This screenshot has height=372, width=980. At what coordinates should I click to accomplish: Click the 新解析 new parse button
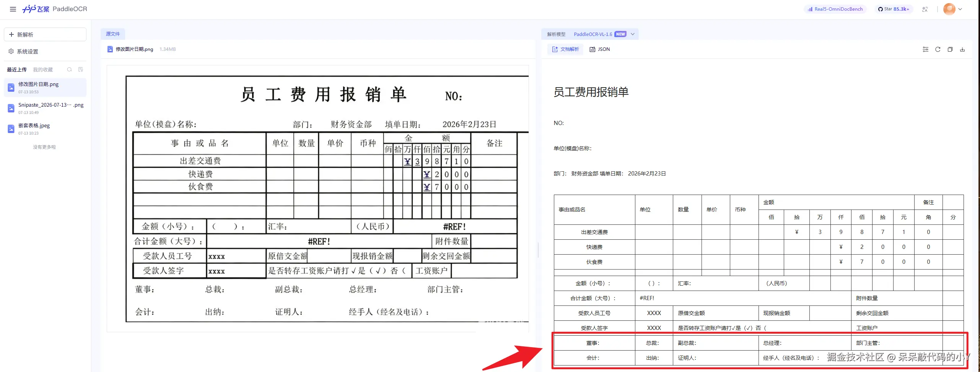point(45,34)
